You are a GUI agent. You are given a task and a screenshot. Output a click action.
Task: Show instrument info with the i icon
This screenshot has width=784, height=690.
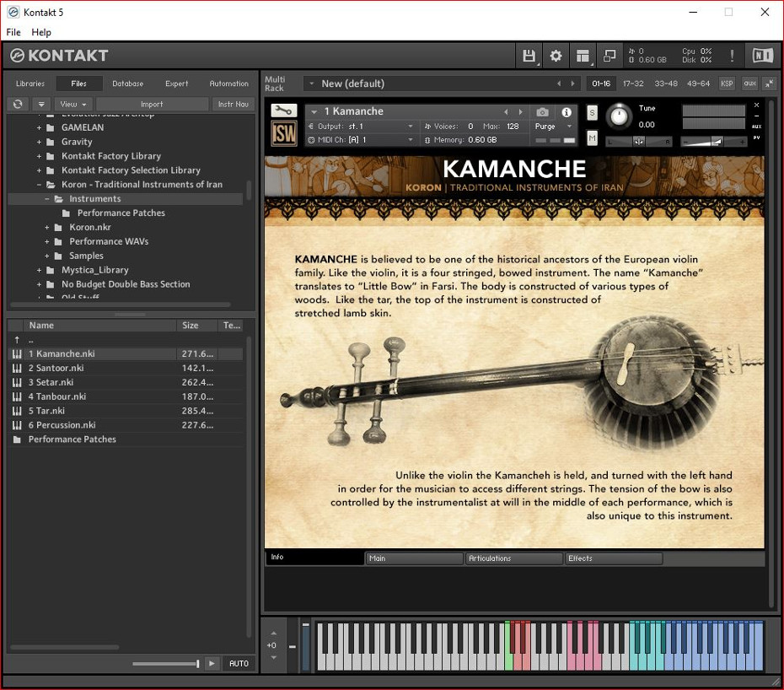(x=566, y=112)
